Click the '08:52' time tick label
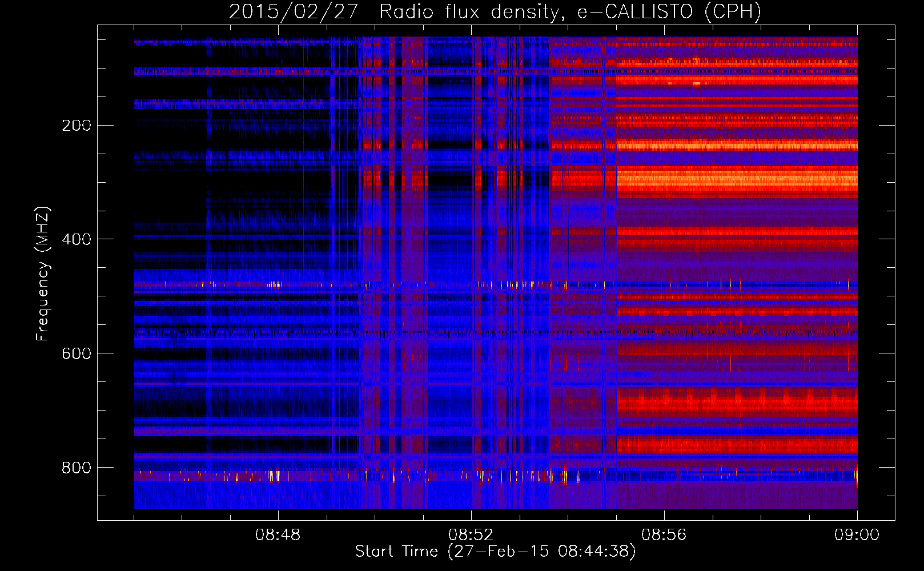Screen dimensions: 924x571 (471, 535)
